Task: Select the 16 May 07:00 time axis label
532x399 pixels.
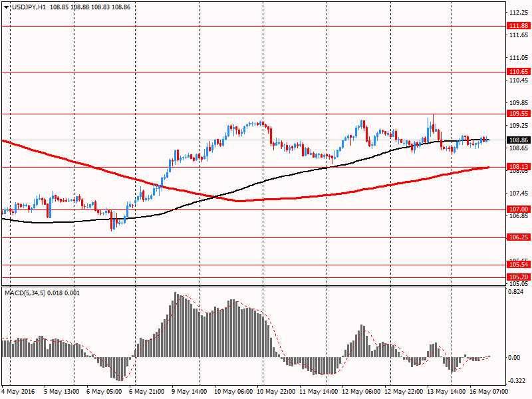Action: (489, 392)
